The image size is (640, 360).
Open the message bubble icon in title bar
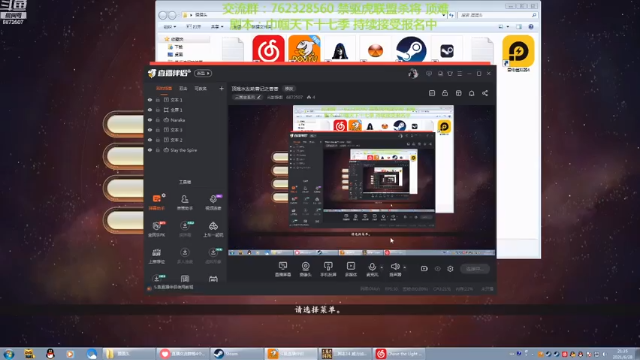[x=429, y=73]
